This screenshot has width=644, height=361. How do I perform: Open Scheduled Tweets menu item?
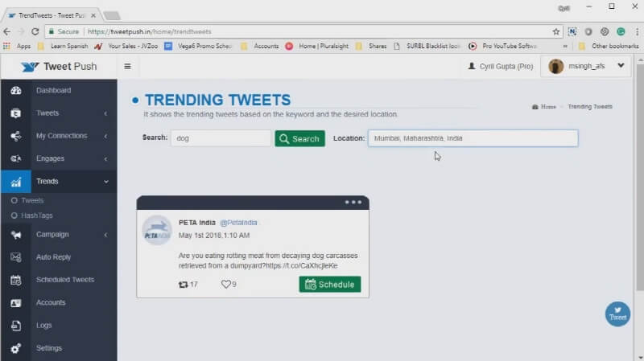(65, 280)
